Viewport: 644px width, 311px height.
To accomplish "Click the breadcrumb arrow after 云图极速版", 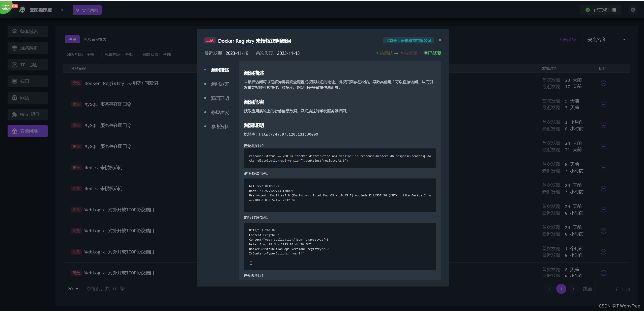I will 62,10.
